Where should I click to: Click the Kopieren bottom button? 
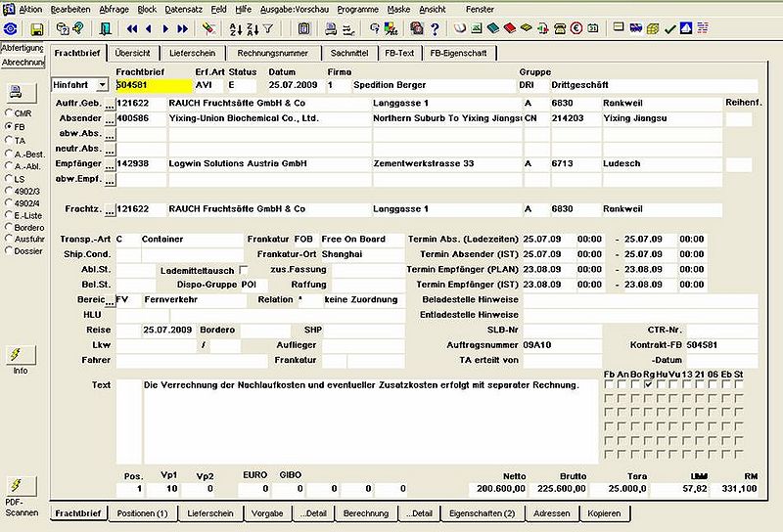pos(604,513)
